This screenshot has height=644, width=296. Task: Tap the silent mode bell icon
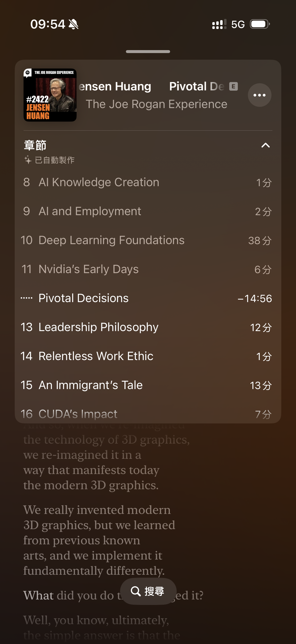(x=73, y=25)
